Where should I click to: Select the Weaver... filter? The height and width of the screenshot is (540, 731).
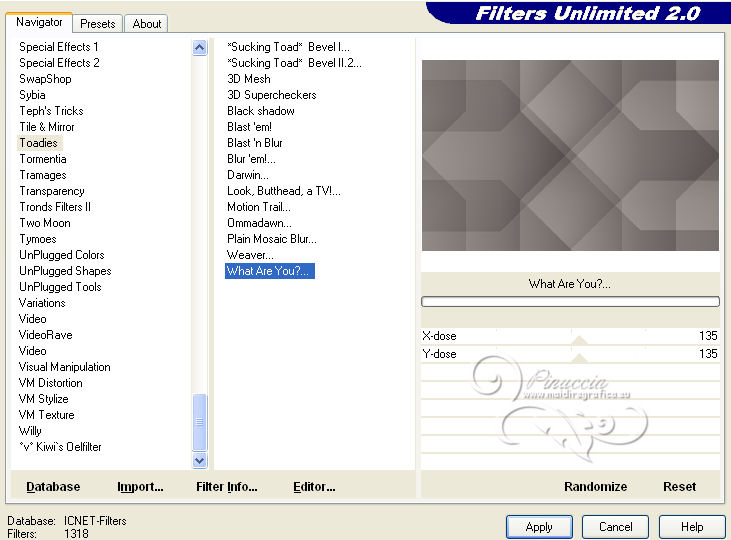tap(250, 255)
